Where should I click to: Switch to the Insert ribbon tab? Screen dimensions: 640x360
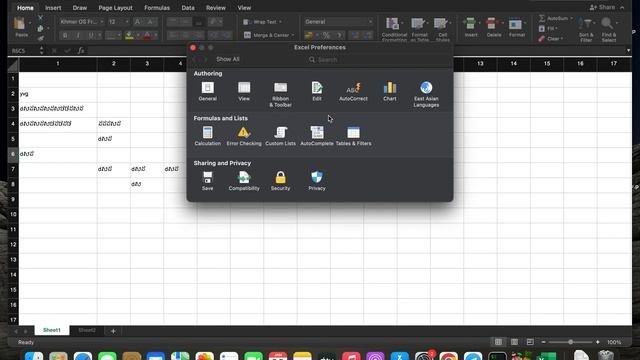tap(53, 8)
